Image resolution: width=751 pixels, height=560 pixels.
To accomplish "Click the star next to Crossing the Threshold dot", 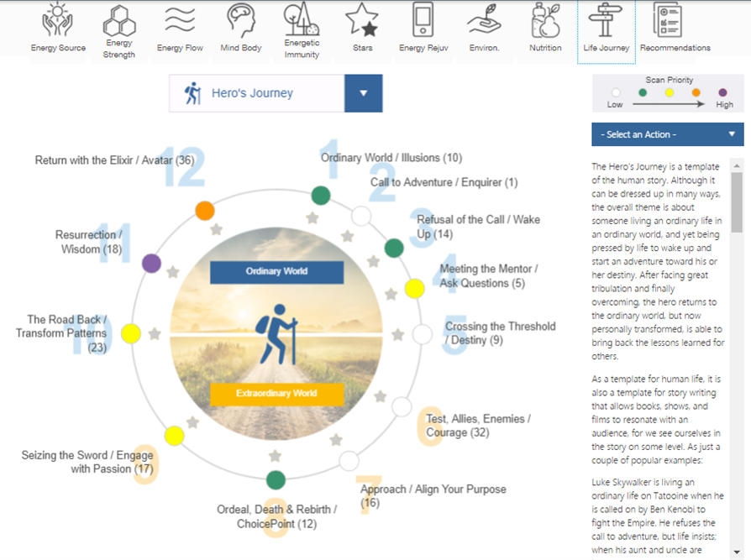I will (x=398, y=334).
